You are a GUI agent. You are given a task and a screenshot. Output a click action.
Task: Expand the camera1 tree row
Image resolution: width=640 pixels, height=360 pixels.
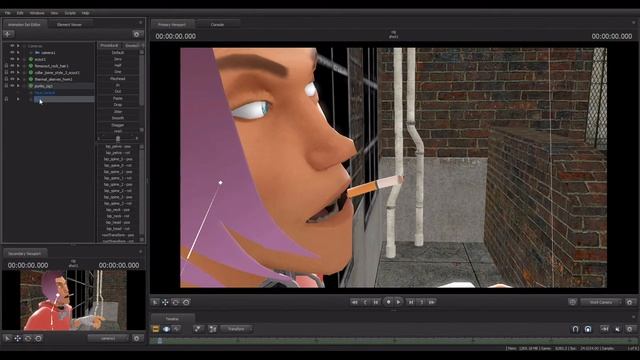tap(18, 53)
